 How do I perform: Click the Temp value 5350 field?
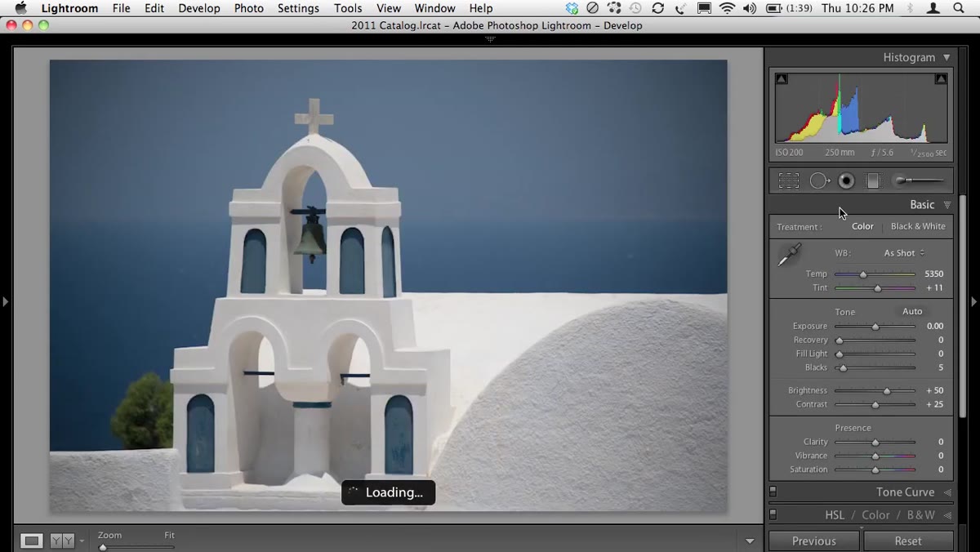(933, 274)
